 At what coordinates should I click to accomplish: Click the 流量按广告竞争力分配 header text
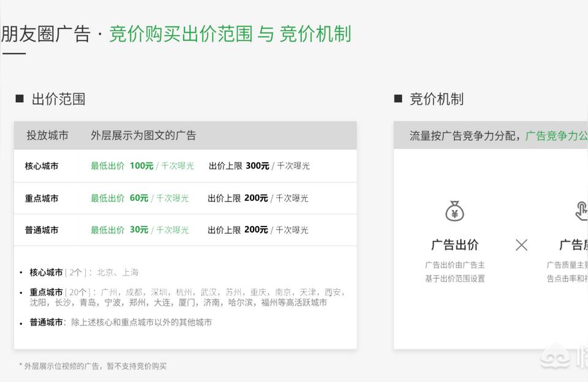tap(464, 135)
